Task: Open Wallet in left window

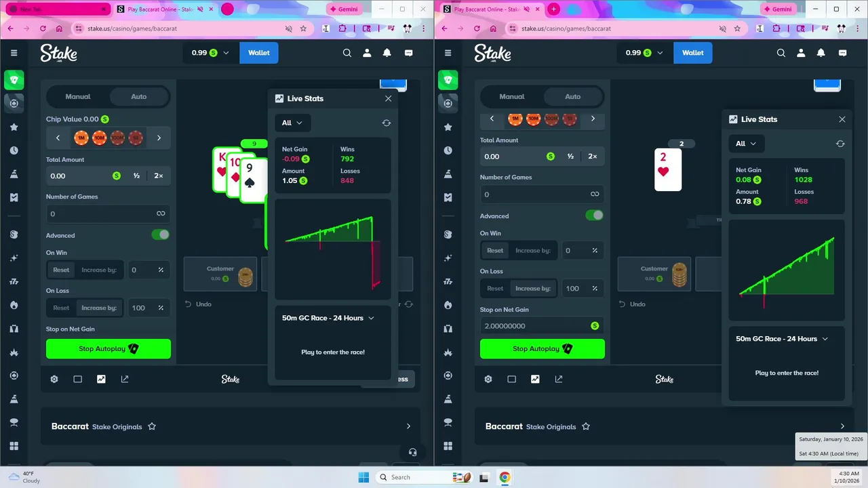Action: point(259,53)
